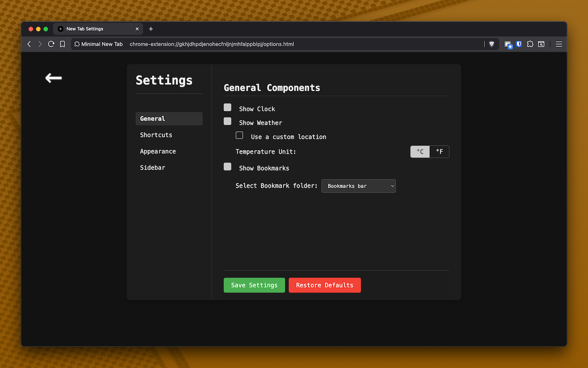Open the Extensions puzzle piece menu

530,44
